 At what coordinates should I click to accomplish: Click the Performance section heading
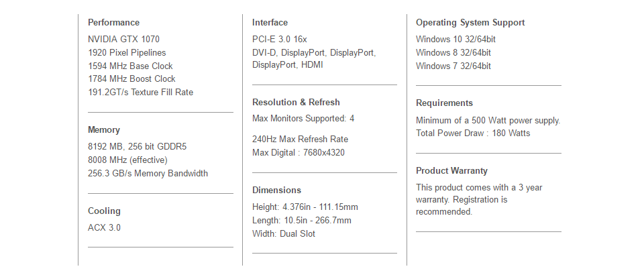(113, 23)
